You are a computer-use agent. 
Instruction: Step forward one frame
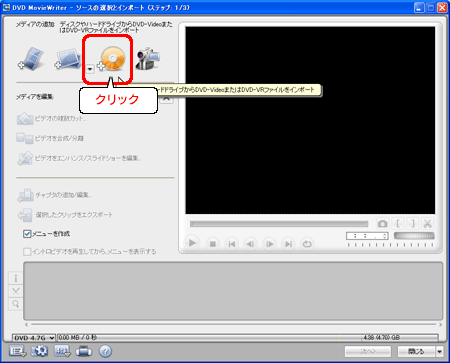269,244
